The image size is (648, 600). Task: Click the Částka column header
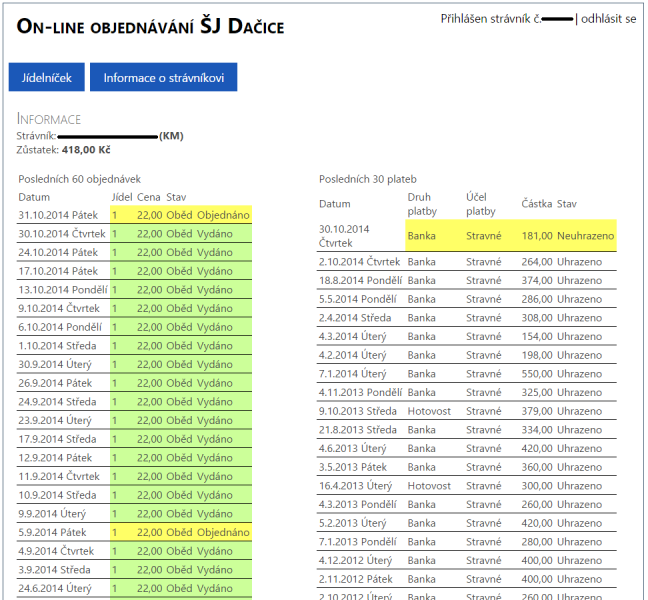coord(536,204)
